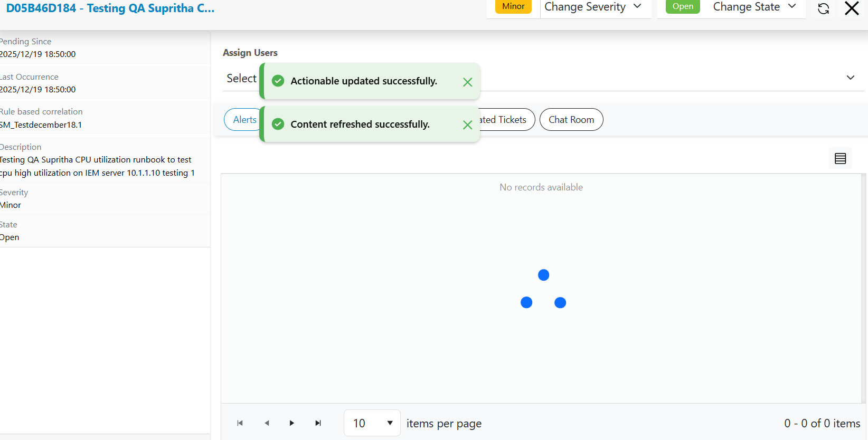
Task: Toggle the grid column view icon
Action: tap(840, 158)
